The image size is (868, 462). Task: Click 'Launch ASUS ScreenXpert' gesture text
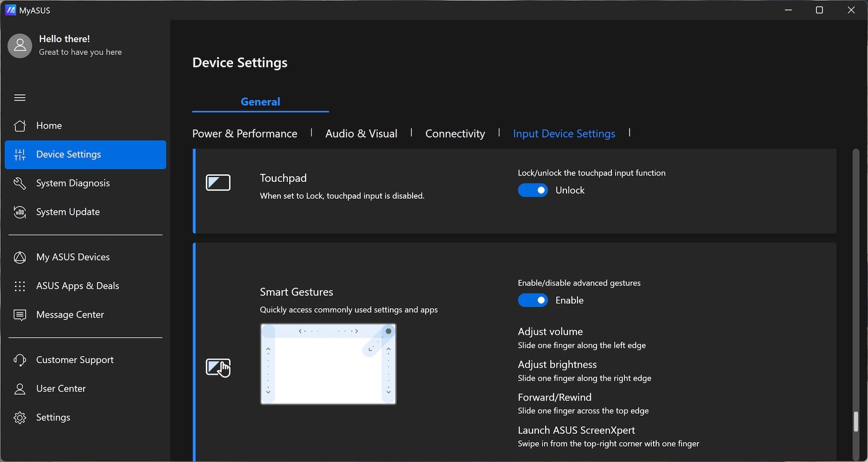point(576,430)
